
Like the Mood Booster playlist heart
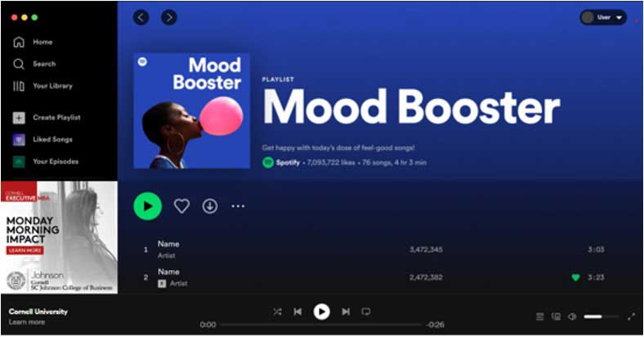pos(181,206)
